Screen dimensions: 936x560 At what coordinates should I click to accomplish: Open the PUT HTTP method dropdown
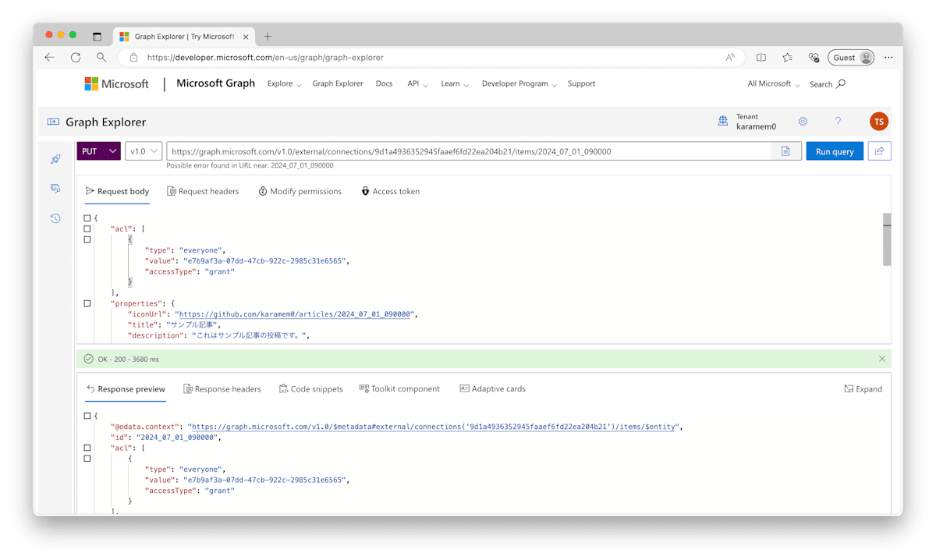(98, 151)
